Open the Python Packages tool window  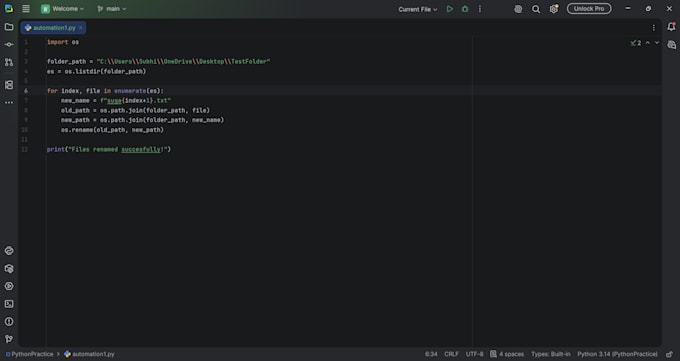coord(9,269)
